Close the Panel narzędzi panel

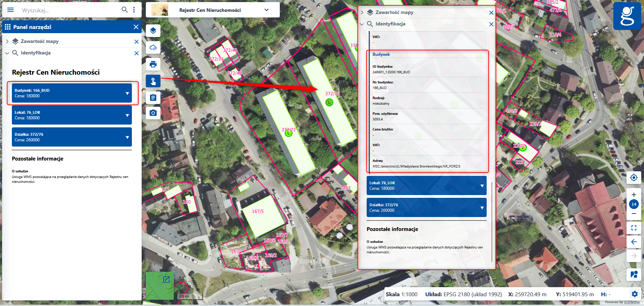tap(136, 27)
